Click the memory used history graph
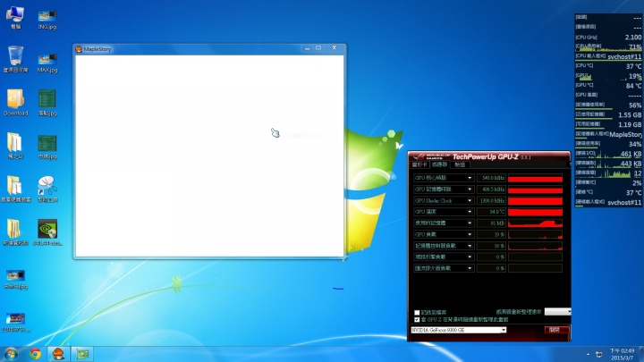 click(x=535, y=223)
